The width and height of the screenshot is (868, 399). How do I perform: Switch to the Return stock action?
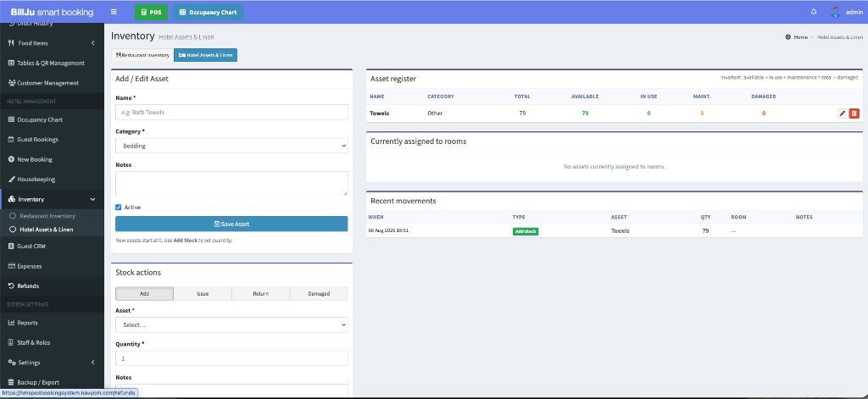[x=261, y=294]
